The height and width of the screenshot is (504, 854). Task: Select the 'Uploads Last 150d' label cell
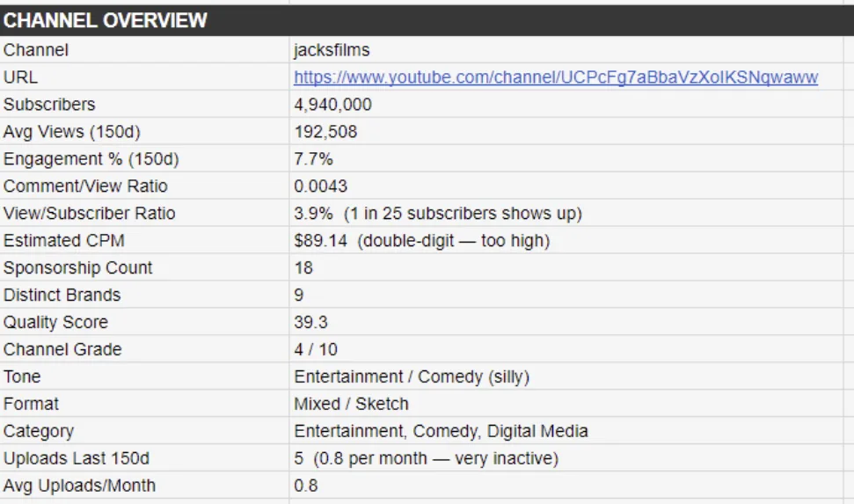coord(144,458)
